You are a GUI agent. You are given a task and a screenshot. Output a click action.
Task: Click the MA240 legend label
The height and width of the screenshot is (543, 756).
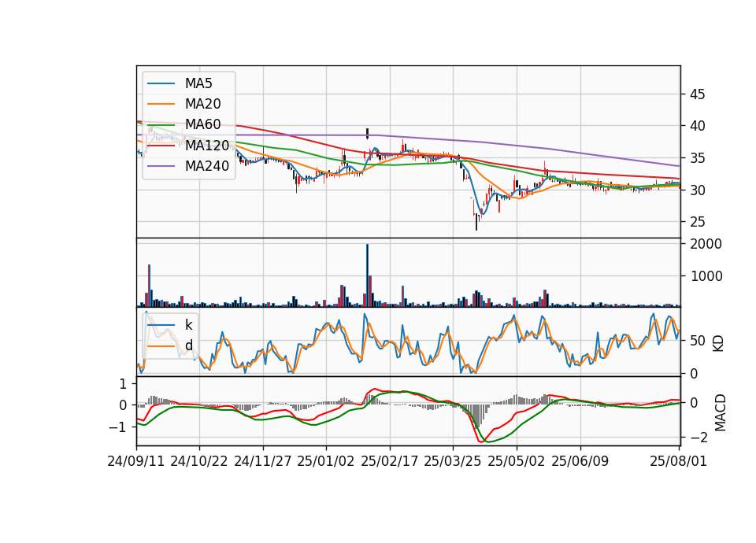207,166
